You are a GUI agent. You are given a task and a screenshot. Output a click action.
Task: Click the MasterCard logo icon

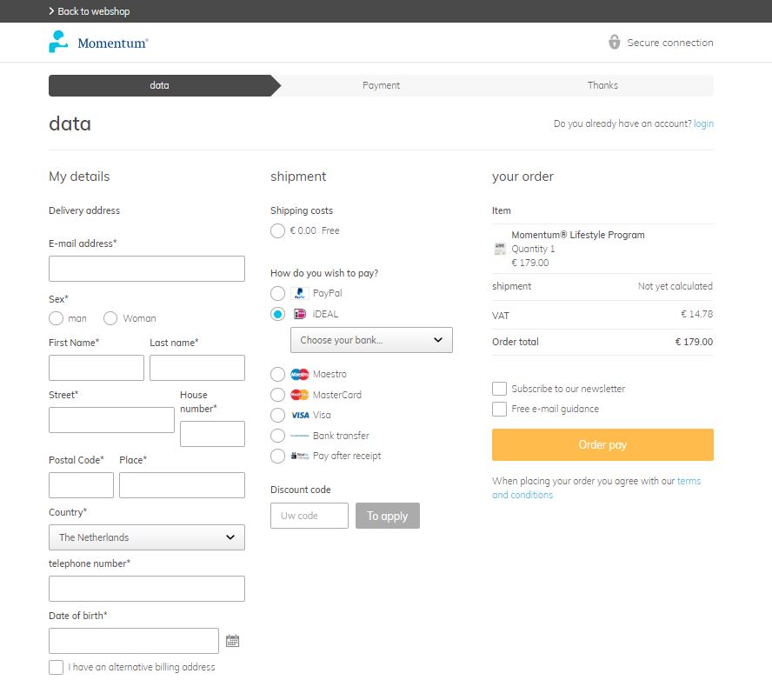coord(299,395)
